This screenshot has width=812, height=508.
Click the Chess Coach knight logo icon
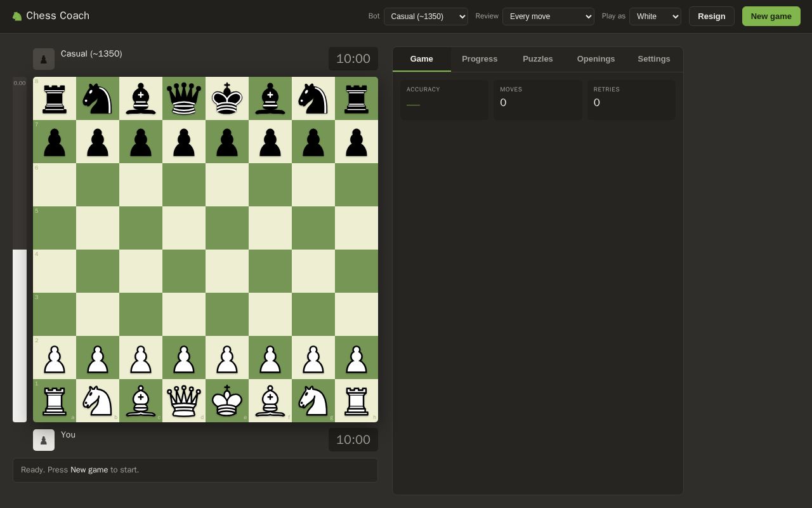tap(17, 16)
